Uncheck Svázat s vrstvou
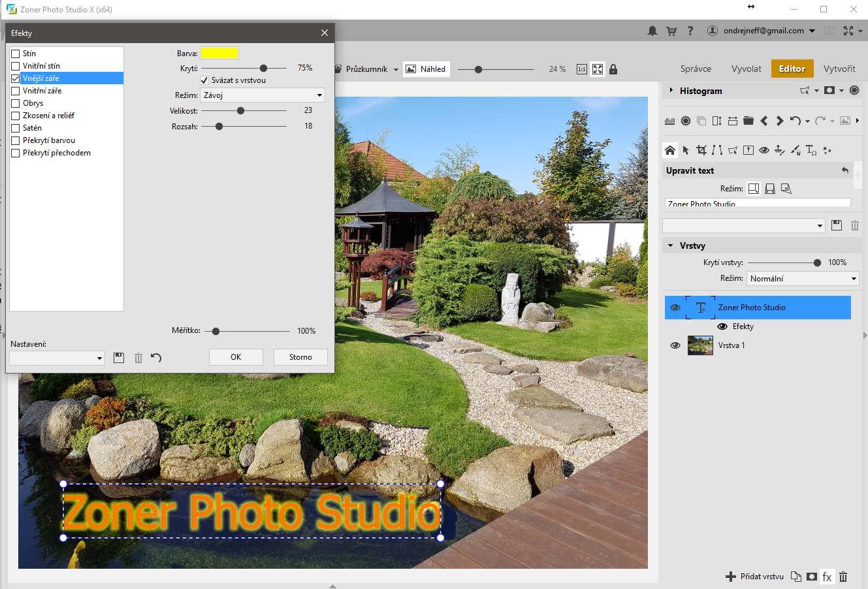The height and width of the screenshot is (589, 868). (x=204, y=80)
